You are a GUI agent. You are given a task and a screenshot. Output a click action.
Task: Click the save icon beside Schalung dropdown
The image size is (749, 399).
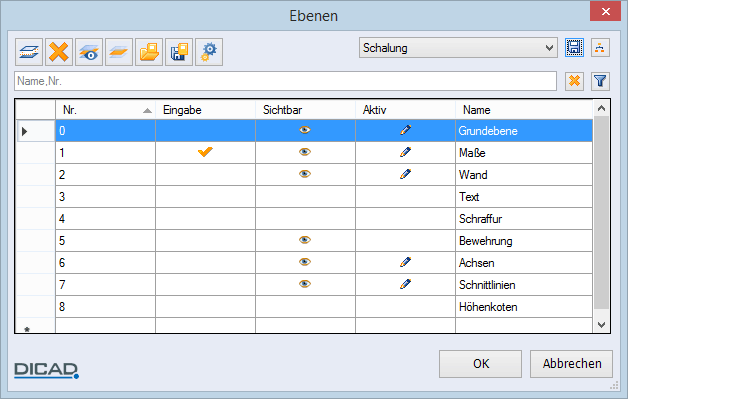click(574, 48)
